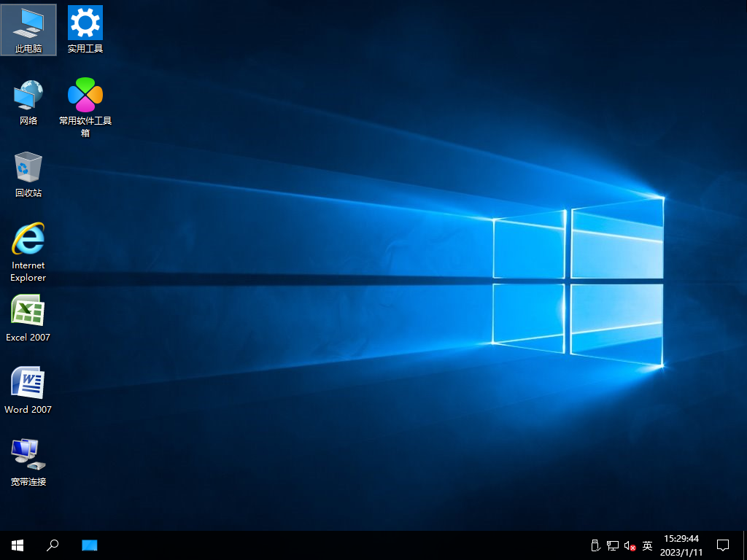Viewport: 747px width, 560px height.
Task: Select the 常用软件工具箱 colorful icon
Action: click(85, 107)
